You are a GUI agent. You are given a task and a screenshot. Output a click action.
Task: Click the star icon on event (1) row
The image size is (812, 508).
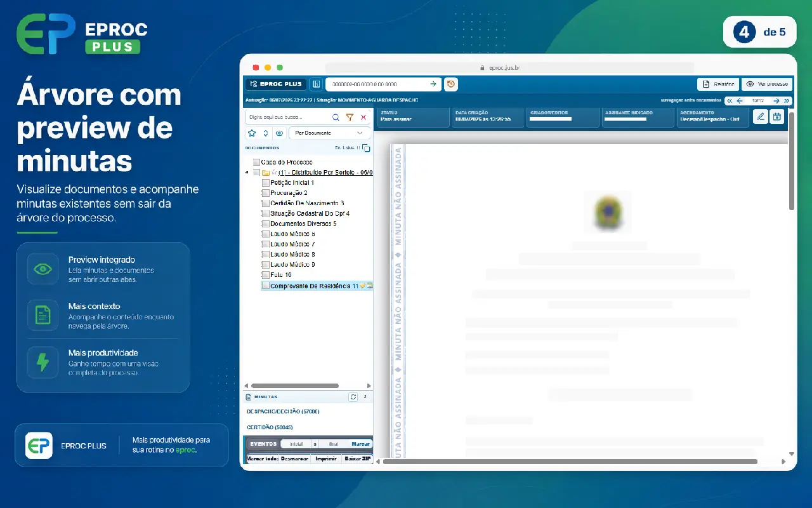[x=275, y=173]
